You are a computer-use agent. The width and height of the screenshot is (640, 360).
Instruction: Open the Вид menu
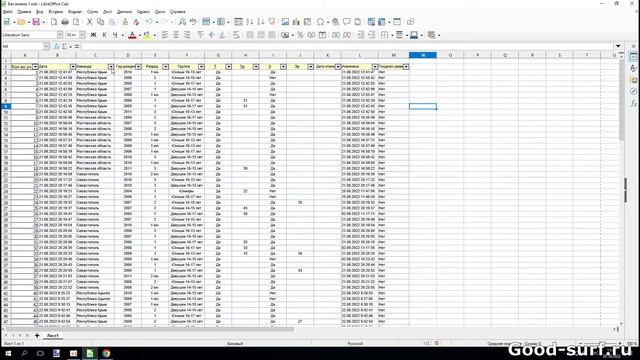click(x=40, y=12)
